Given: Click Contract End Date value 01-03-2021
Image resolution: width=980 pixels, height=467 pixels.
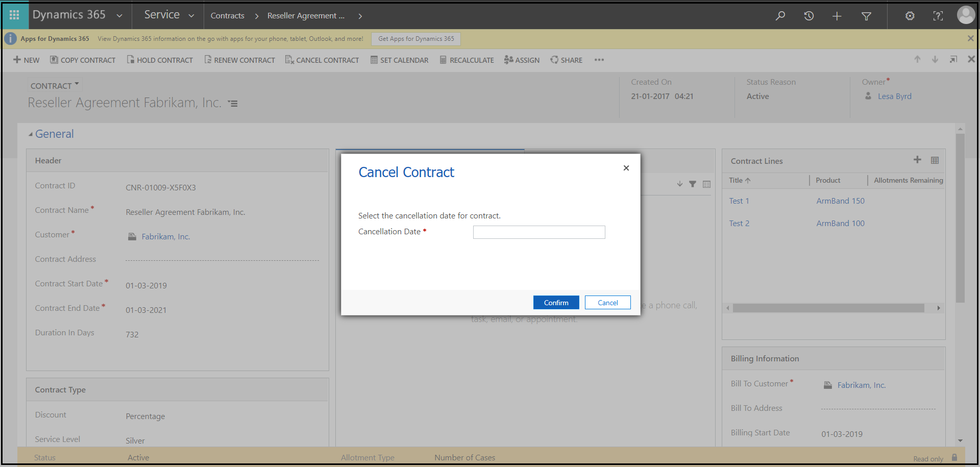Looking at the screenshot, I should pyautogui.click(x=146, y=310).
